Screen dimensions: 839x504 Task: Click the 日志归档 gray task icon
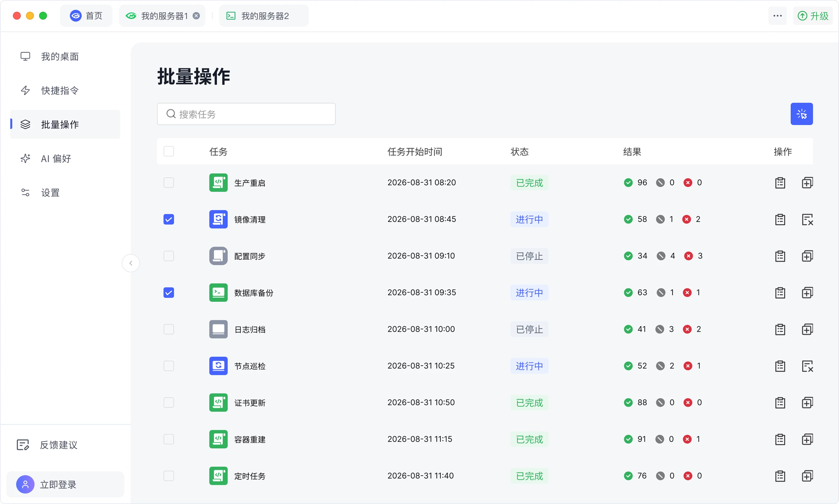218,330
